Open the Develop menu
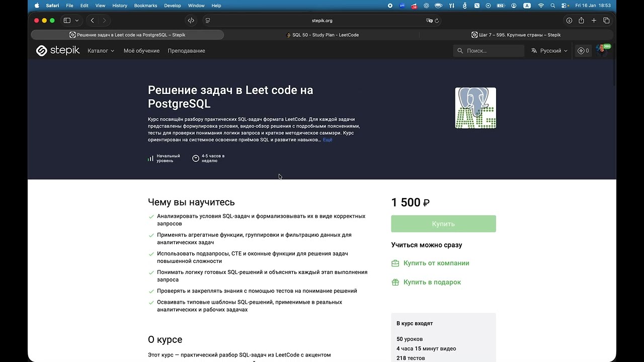Image resolution: width=644 pixels, height=362 pixels. point(173,6)
